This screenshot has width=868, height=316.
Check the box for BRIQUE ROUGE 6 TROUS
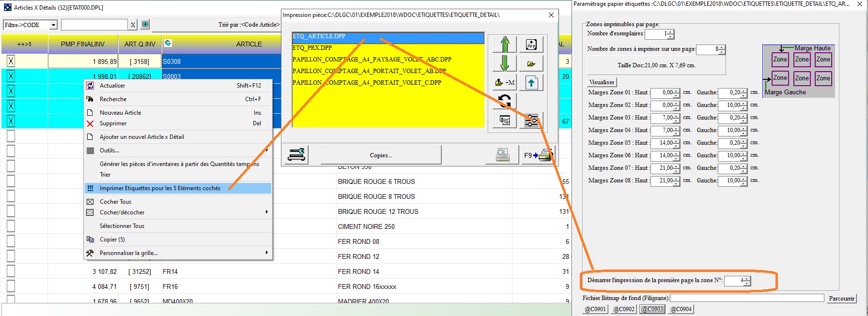click(x=11, y=181)
